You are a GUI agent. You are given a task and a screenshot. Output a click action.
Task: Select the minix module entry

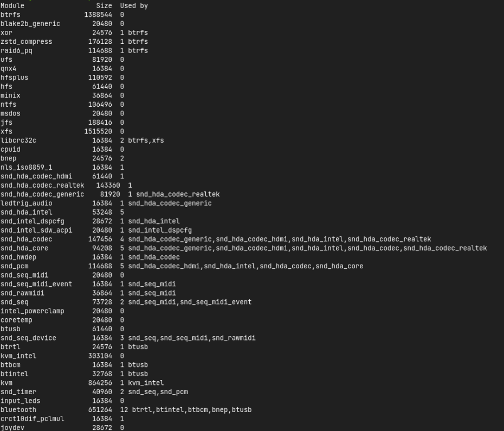10,95
